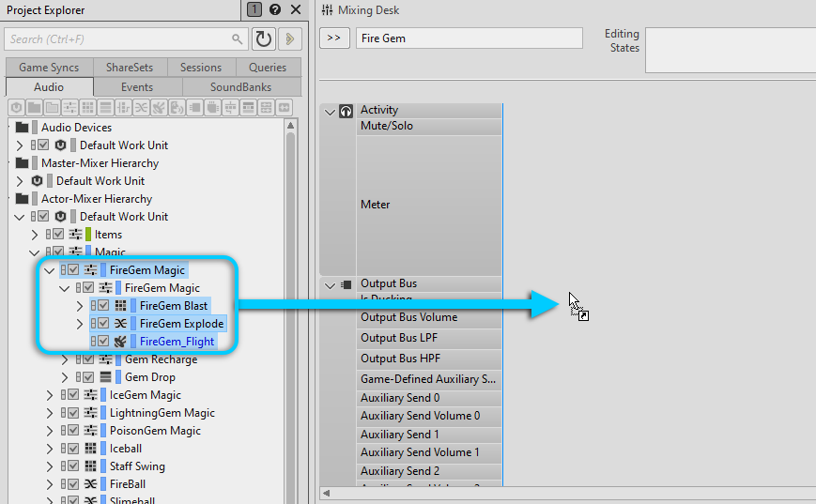Click the yellow arrow button next to refresh
This screenshot has width=816, height=504.
pos(290,38)
